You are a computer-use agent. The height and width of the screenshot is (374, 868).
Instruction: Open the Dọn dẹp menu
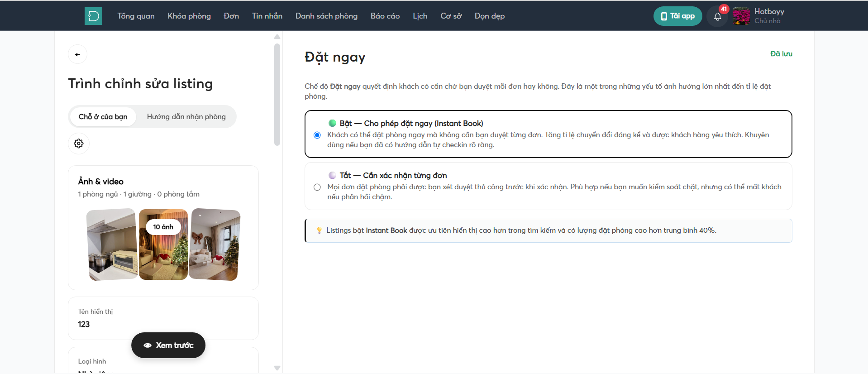tap(490, 16)
